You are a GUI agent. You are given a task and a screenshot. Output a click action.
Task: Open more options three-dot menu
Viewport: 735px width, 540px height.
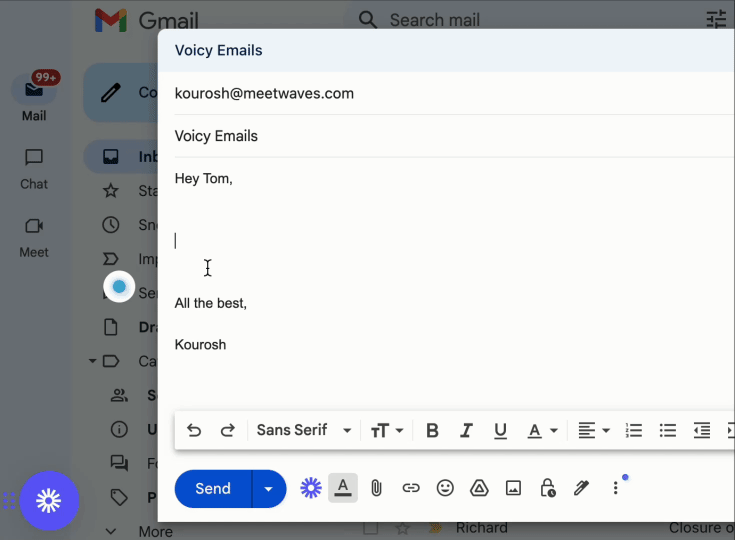pyautogui.click(x=615, y=488)
